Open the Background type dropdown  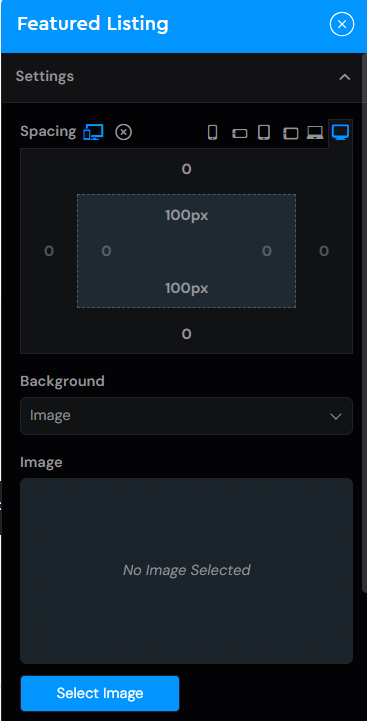coord(186,416)
